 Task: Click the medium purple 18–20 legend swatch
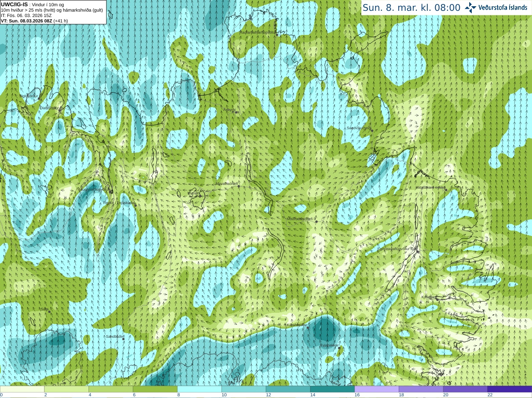click(x=421, y=389)
